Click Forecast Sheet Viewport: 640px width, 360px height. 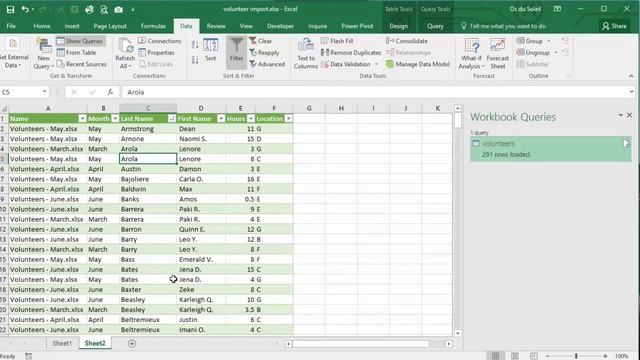click(498, 53)
